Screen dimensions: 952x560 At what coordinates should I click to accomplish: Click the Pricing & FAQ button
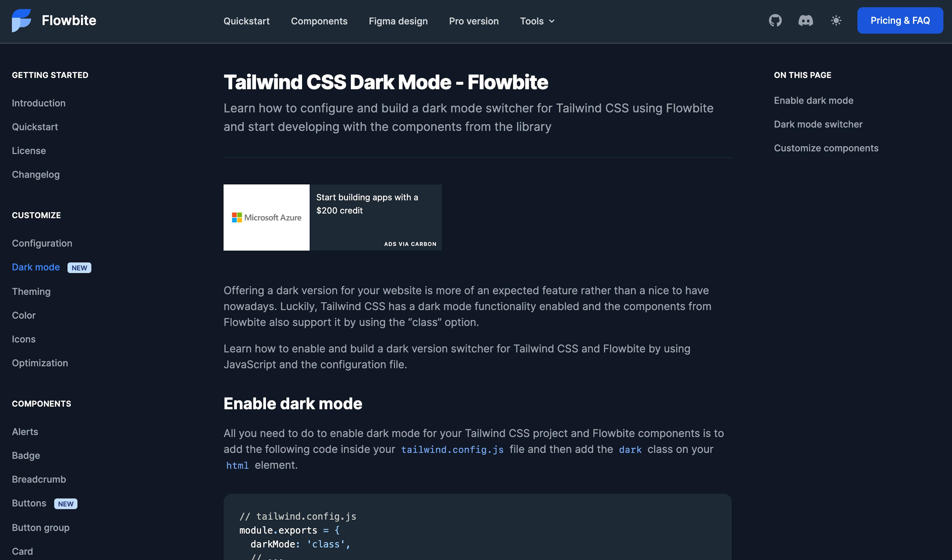(x=900, y=20)
